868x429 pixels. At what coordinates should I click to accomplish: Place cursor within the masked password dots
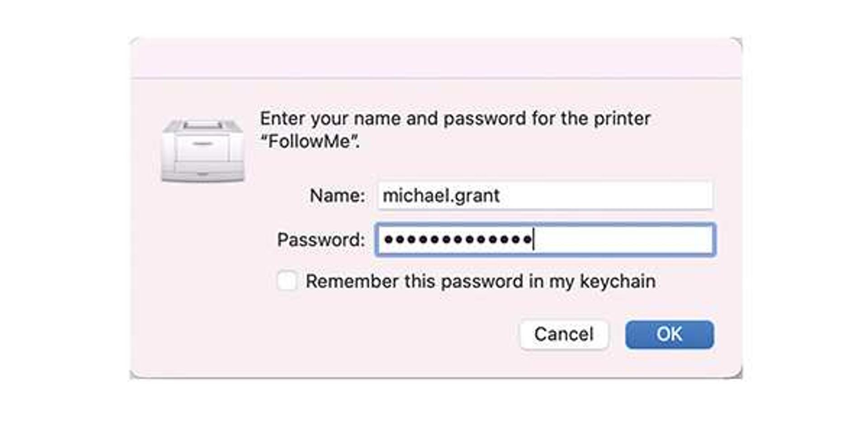point(458,239)
